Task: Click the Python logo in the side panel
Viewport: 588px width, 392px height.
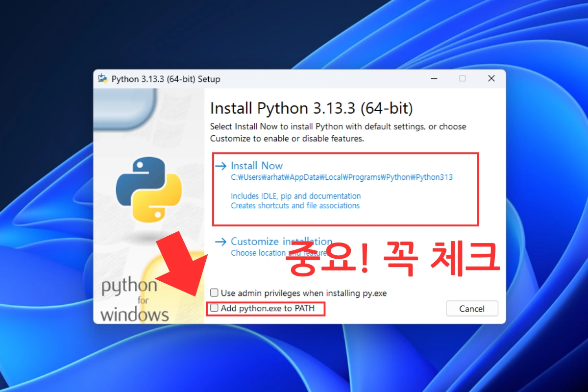Action: [x=149, y=190]
